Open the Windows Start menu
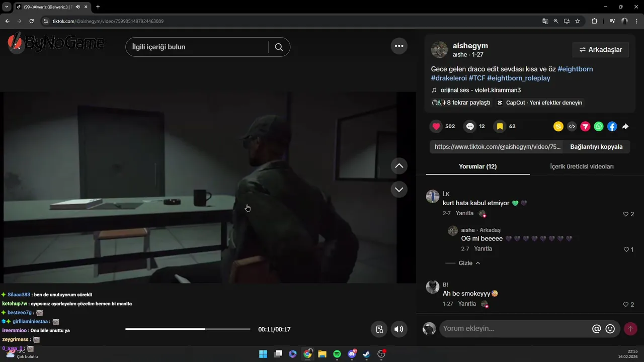Screen dimensions: 644x362 263,354
